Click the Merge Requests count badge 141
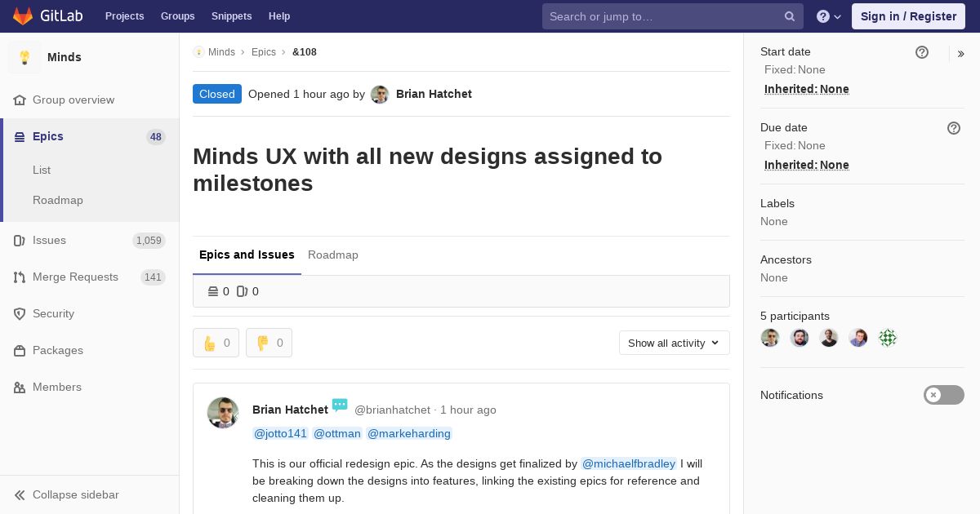 coord(153,277)
